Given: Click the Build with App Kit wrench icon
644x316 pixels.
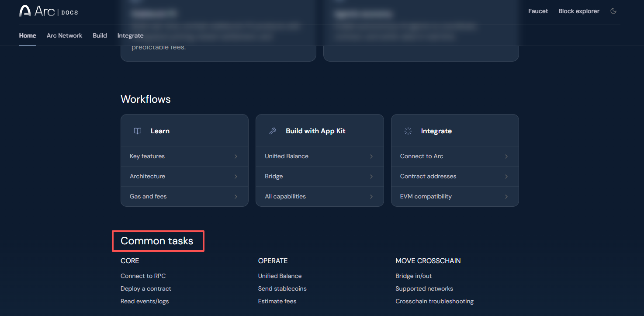Looking at the screenshot, I should pyautogui.click(x=273, y=131).
